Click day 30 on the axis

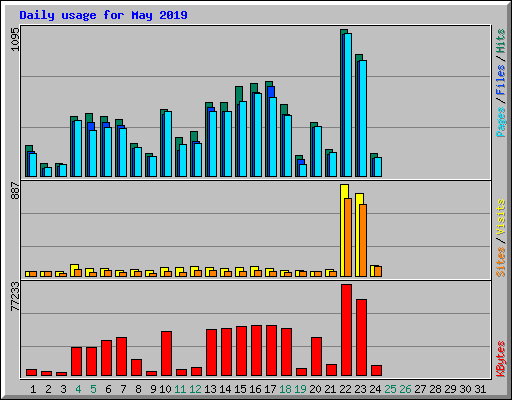coord(465,389)
